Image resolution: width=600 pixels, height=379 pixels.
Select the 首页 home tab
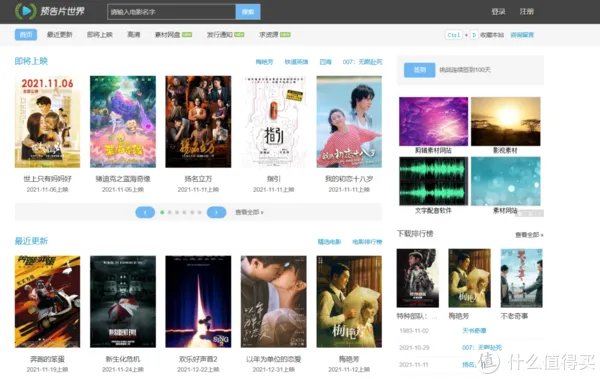26,34
